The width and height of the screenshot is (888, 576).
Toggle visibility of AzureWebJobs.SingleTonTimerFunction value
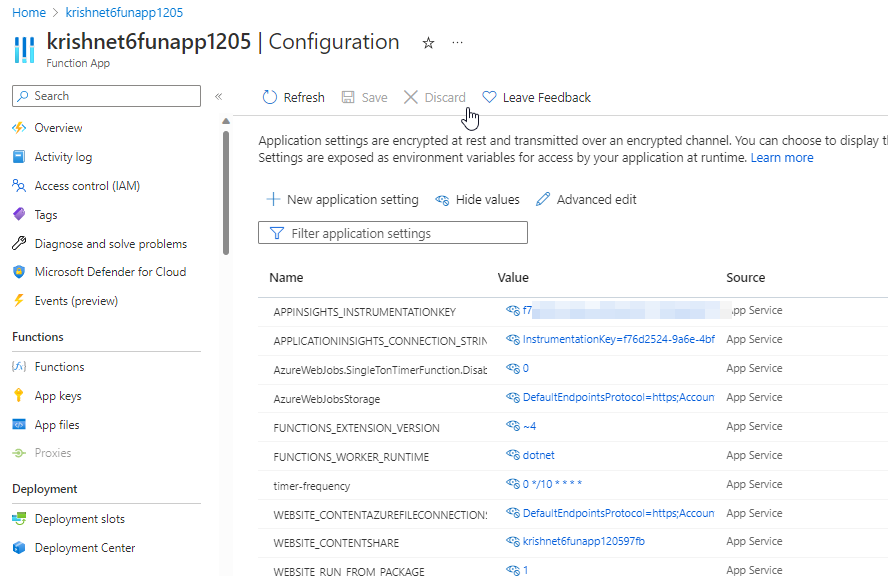click(513, 368)
